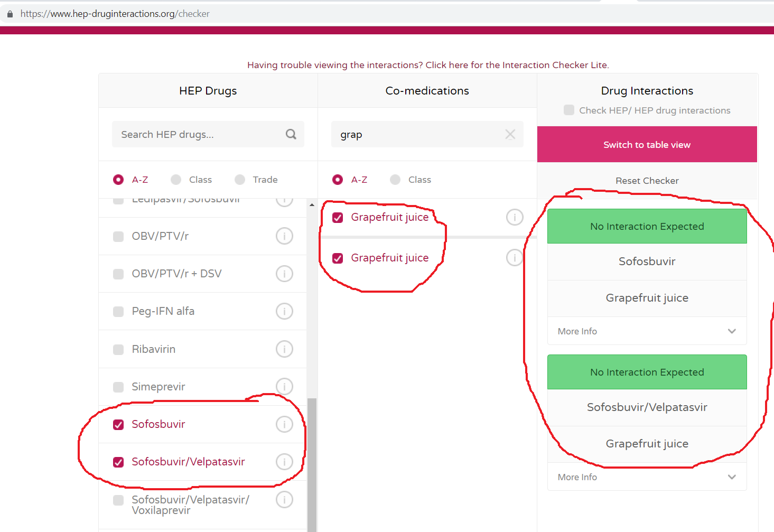Select Trade sorting for HEP drugs
The width and height of the screenshot is (774, 532).
click(240, 180)
